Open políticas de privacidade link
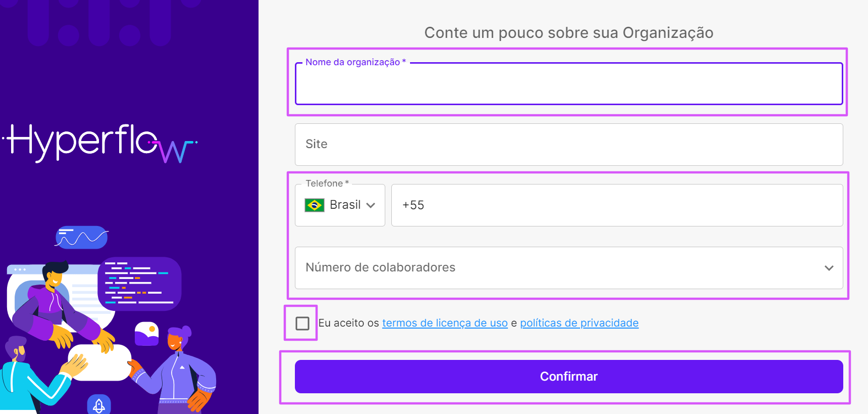 579,323
